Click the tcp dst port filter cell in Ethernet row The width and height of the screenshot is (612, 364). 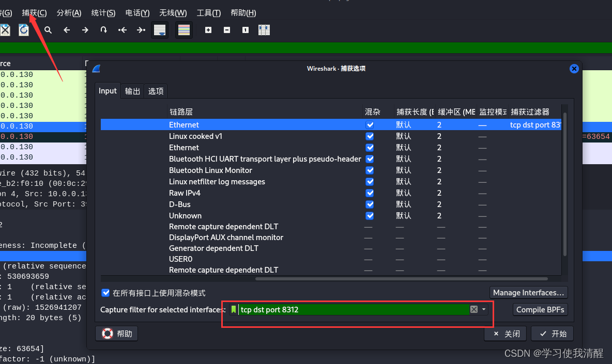tap(535, 125)
